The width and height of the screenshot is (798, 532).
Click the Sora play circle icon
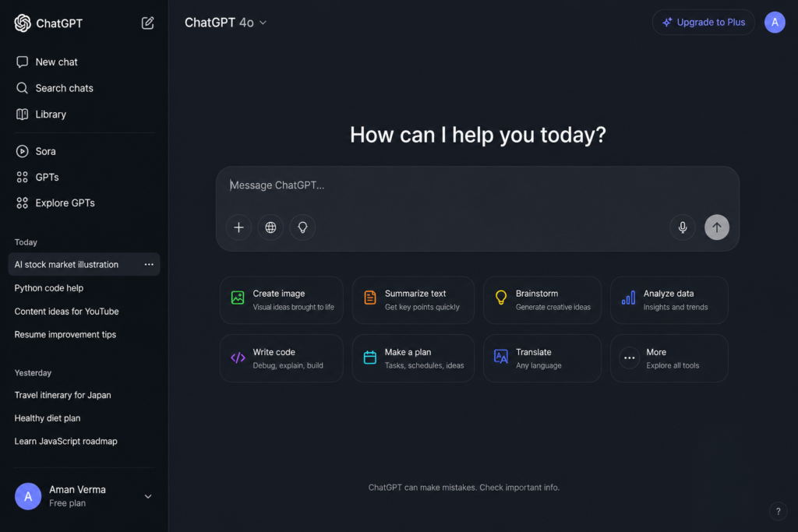pyautogui.click(x=22, y=151)
